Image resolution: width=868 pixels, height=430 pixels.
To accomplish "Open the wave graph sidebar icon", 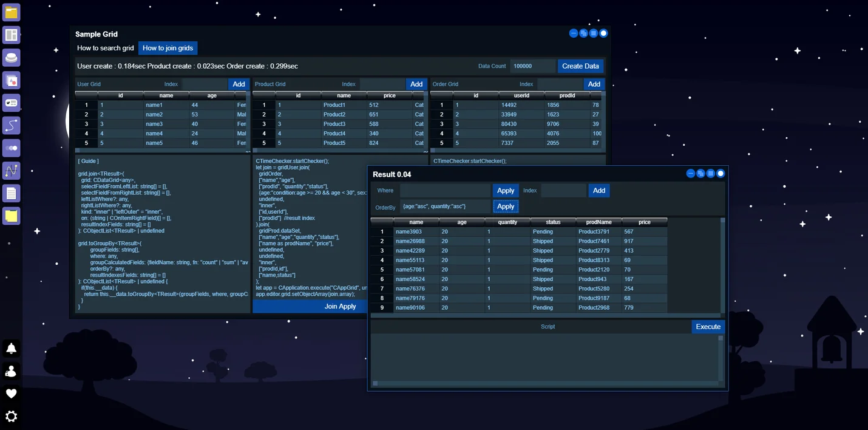I will (x=12, y=171).
